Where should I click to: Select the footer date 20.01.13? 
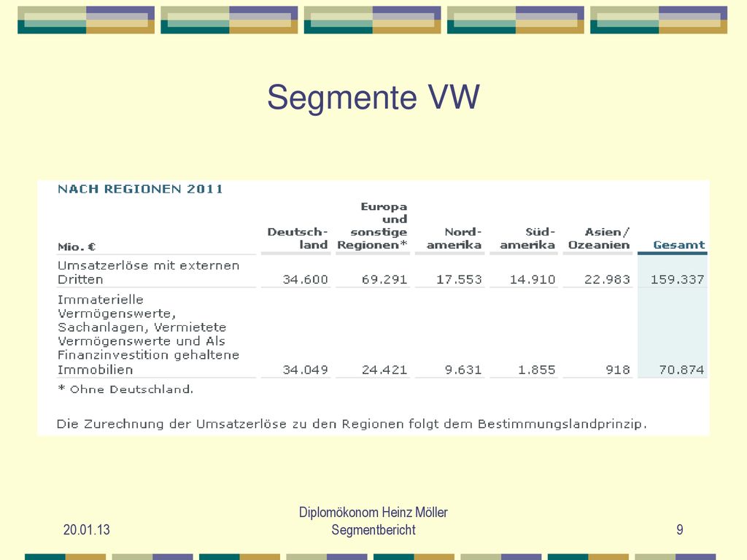pos(87,529)
